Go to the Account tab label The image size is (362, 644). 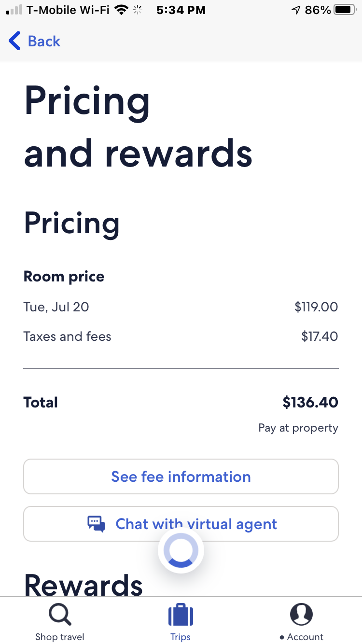(x=305, y=637)
